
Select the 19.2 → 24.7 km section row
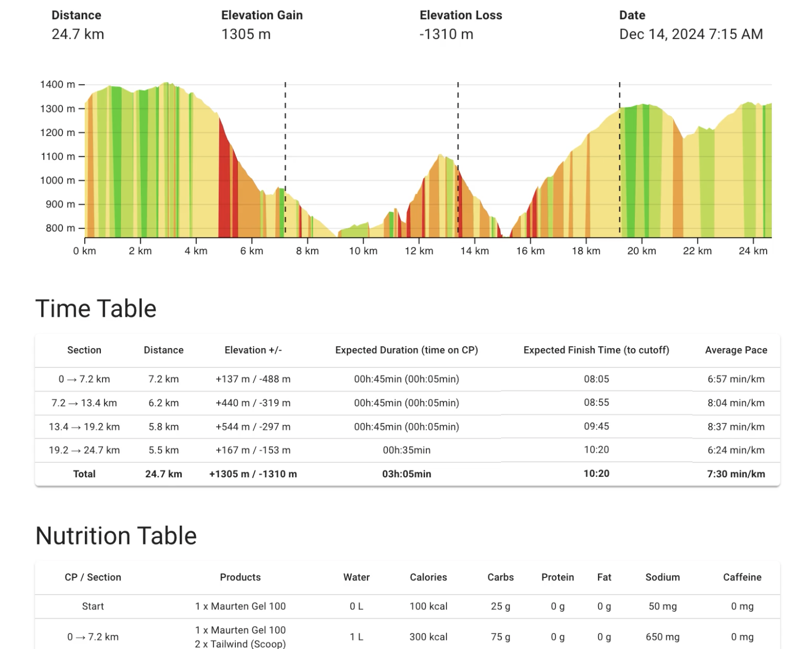(x=84, y=450)
